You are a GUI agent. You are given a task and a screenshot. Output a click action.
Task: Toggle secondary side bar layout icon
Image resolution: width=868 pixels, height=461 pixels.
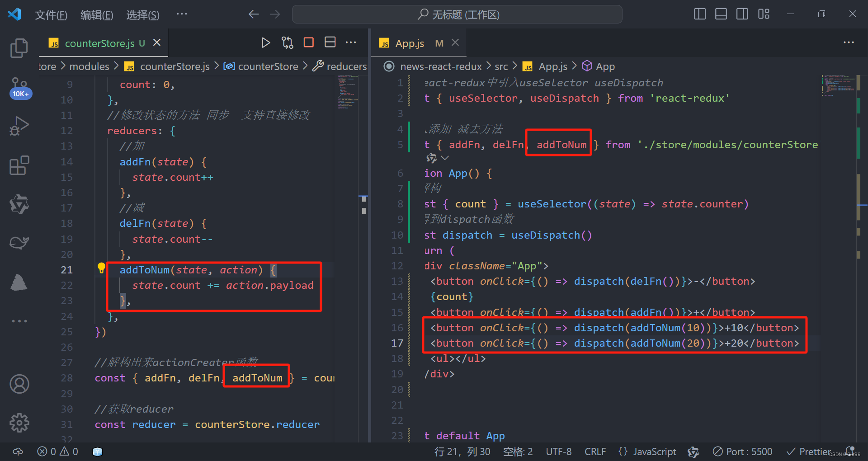[742, 14]
